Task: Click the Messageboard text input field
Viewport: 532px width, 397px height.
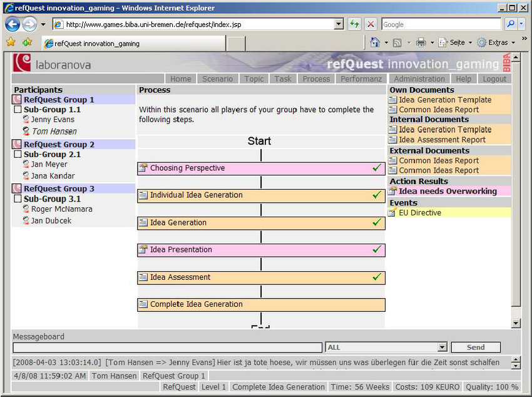Action: pos(168,348)
